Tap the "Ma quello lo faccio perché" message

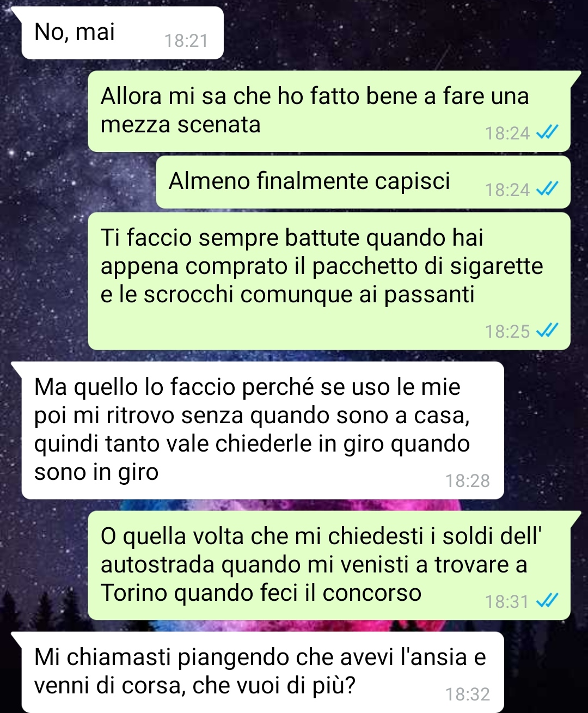coord(262,430)
